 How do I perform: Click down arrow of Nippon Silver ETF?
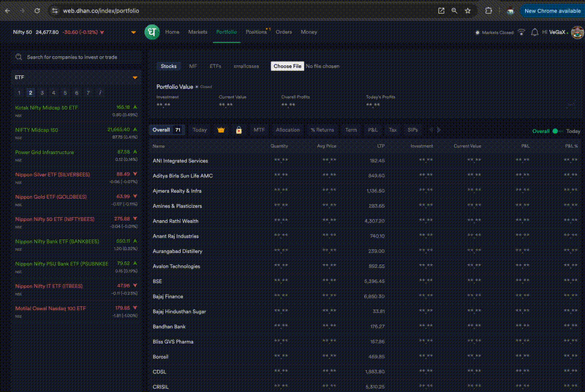point(135,174)
